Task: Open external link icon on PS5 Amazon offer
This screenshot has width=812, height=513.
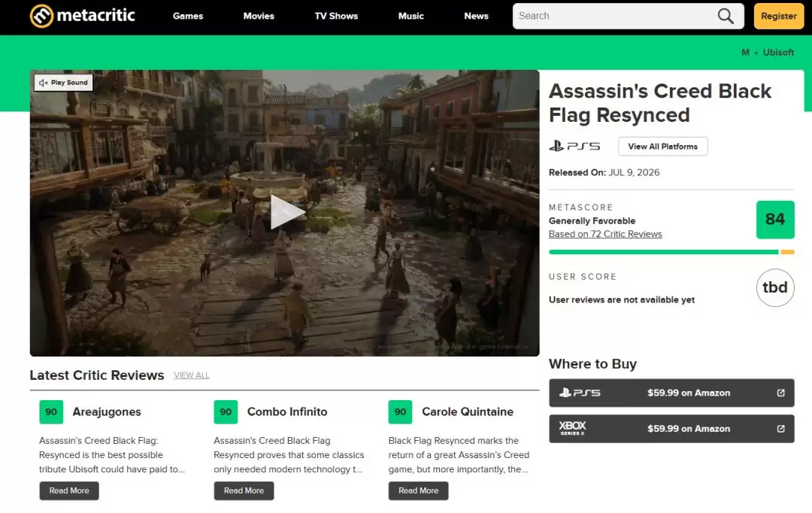Action: tap(780, 393)
